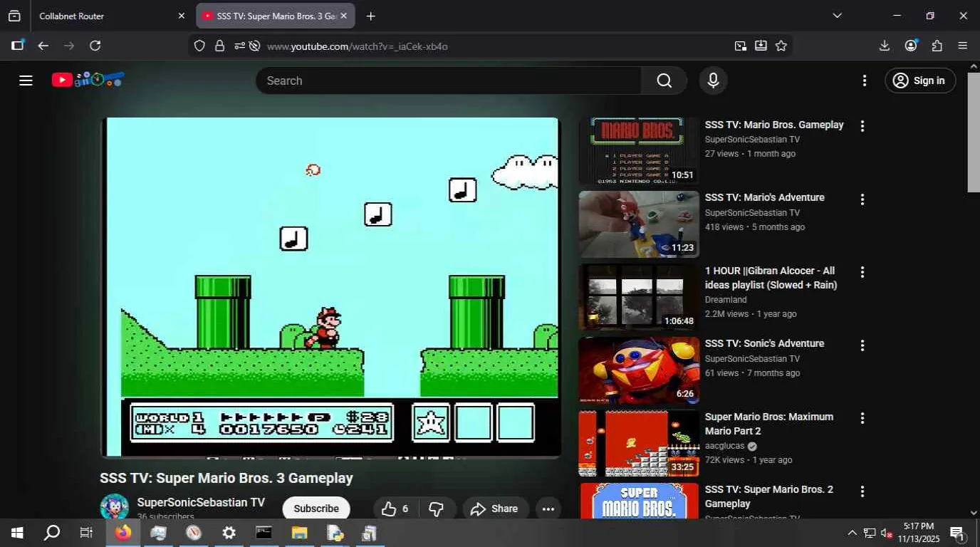View site security lock info
Screen dimensions: 980x547
coord(219,46)
